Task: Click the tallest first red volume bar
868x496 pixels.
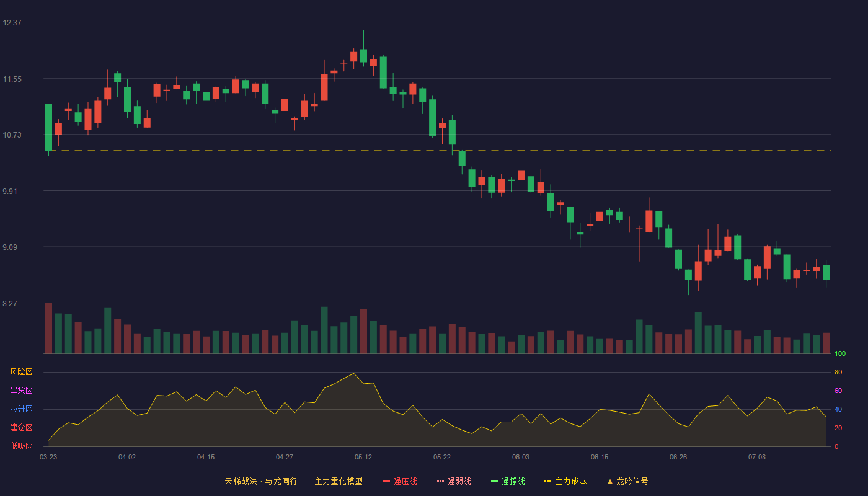Action: [x=48, y=328]
